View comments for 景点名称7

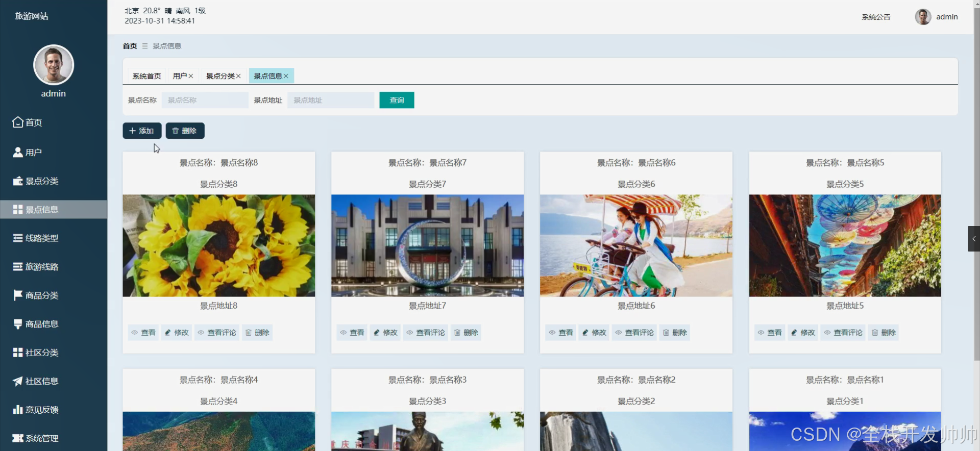tap(425, 333)
